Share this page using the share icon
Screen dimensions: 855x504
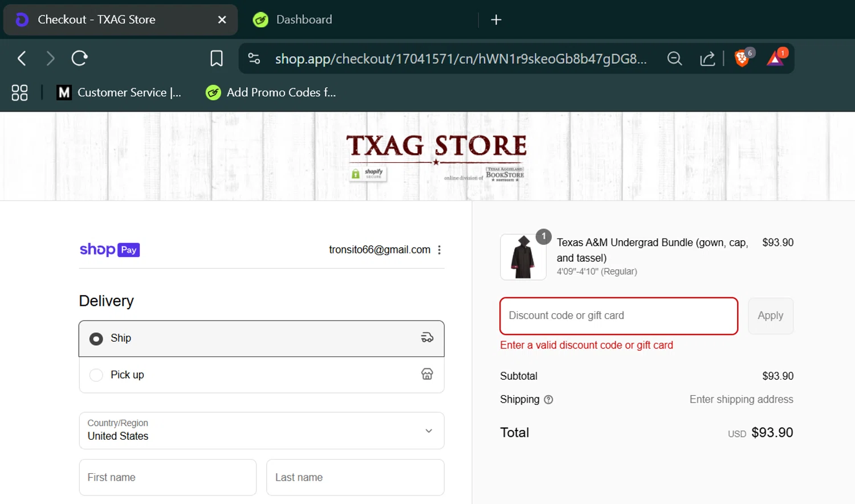[x=707, y=58]
